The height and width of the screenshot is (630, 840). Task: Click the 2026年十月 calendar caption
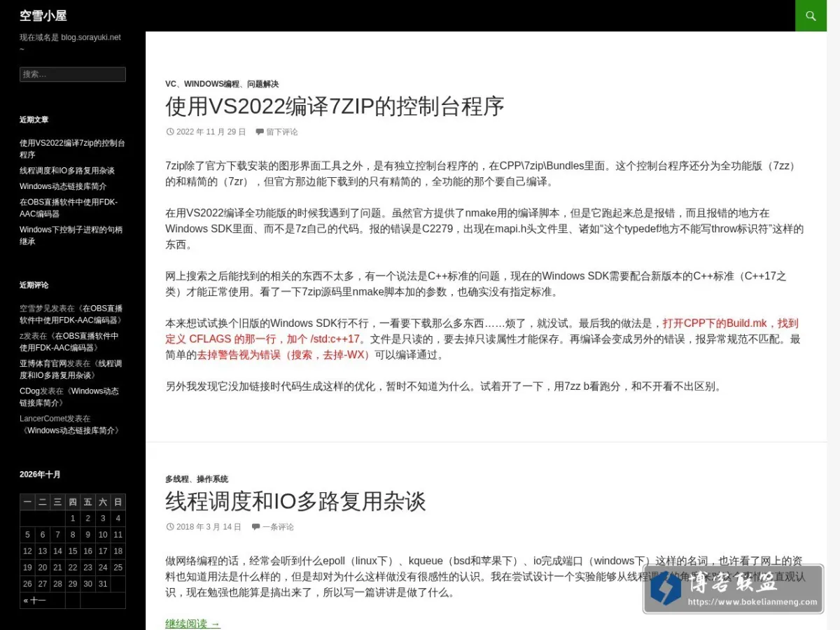point(40,475)
